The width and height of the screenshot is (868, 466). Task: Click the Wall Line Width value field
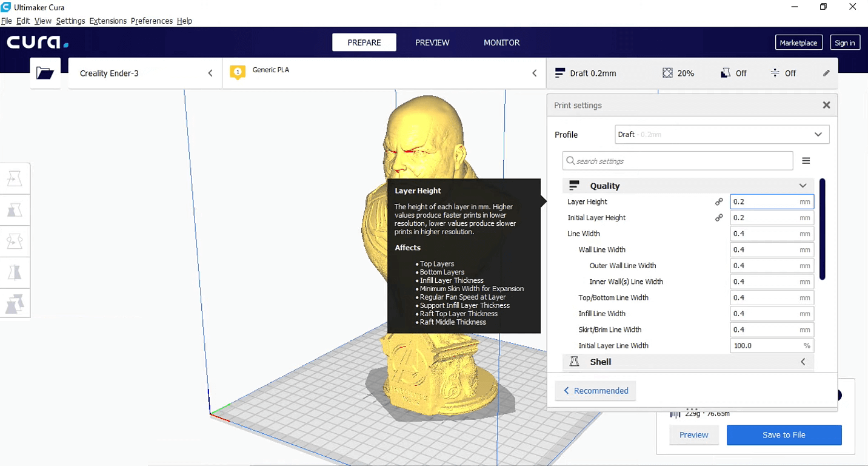(772, 249)
